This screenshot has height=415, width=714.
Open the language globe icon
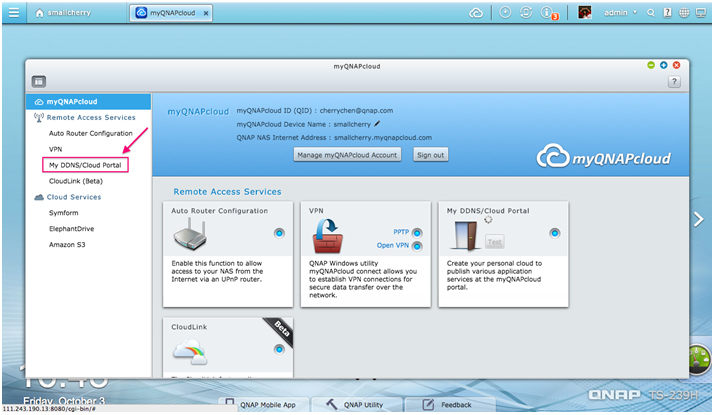[684, 13]
